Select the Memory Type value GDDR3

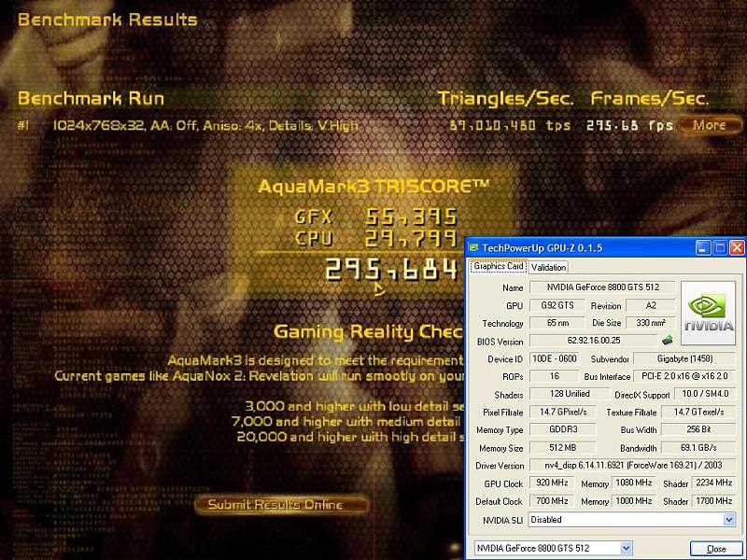(x=563, y=429)
